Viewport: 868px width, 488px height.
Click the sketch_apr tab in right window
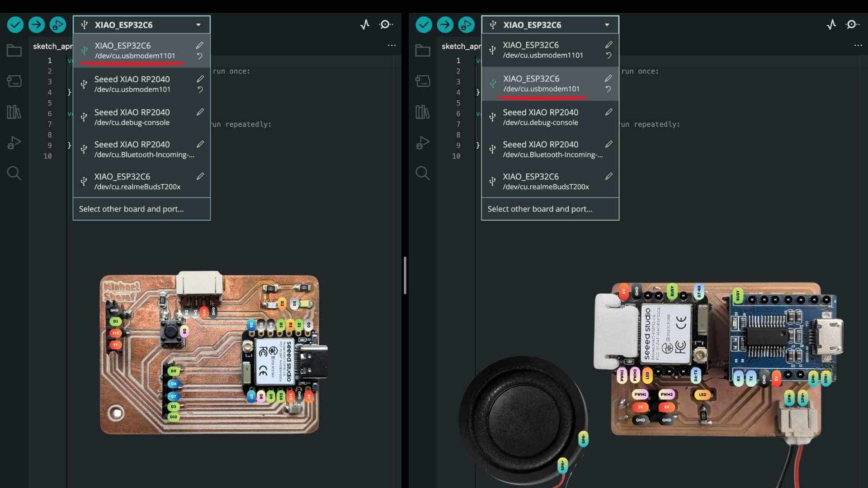461,46
